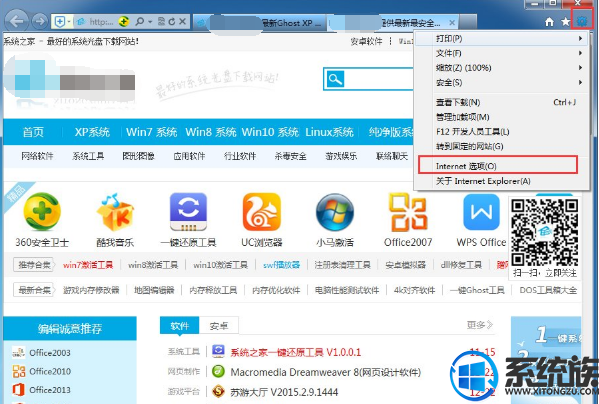The height and width of the screenshot is (404, 599).
Task: Open Win8 系统 navigation link
Action: [211, 132]
